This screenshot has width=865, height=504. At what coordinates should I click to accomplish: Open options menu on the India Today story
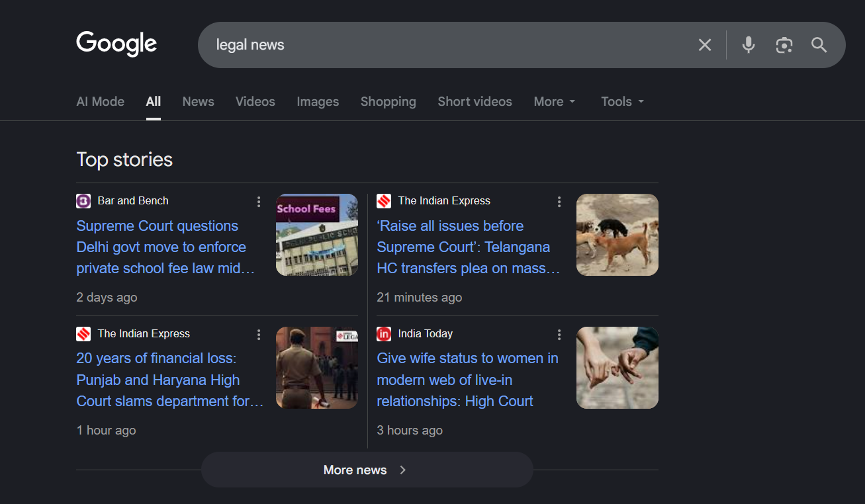tap(559, 334)
